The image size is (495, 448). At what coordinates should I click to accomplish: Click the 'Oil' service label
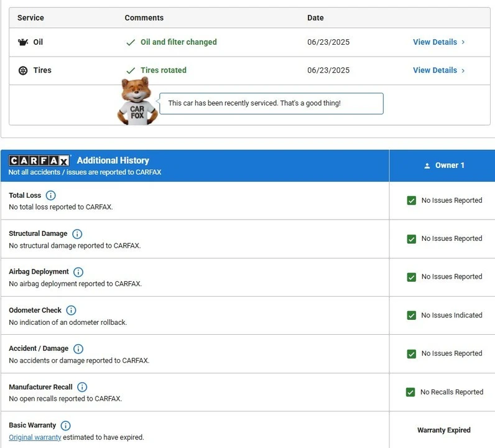[38, 42]
